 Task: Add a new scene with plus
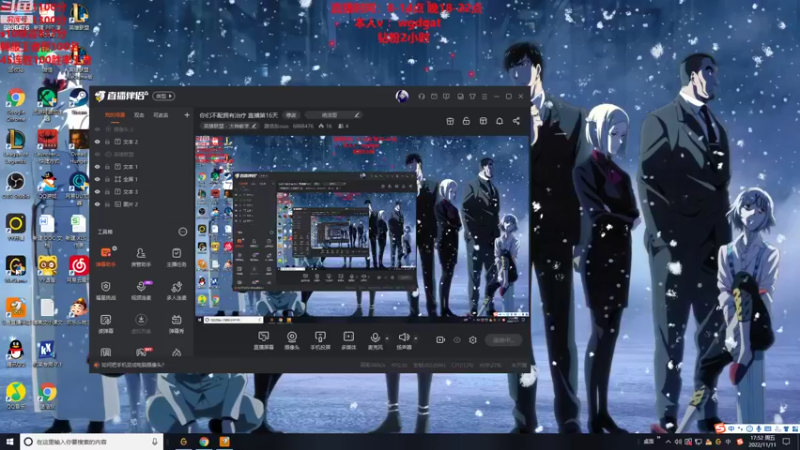coord(187,115)
